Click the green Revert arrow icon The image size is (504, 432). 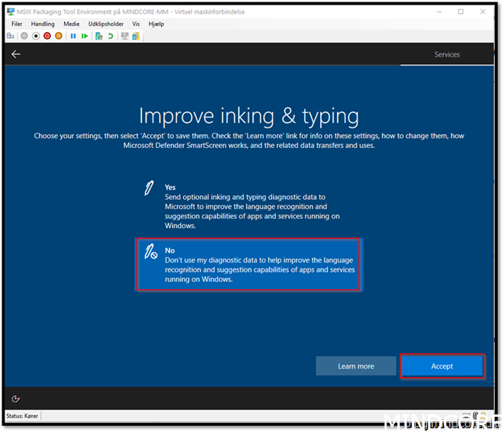[x=110, y=36]
